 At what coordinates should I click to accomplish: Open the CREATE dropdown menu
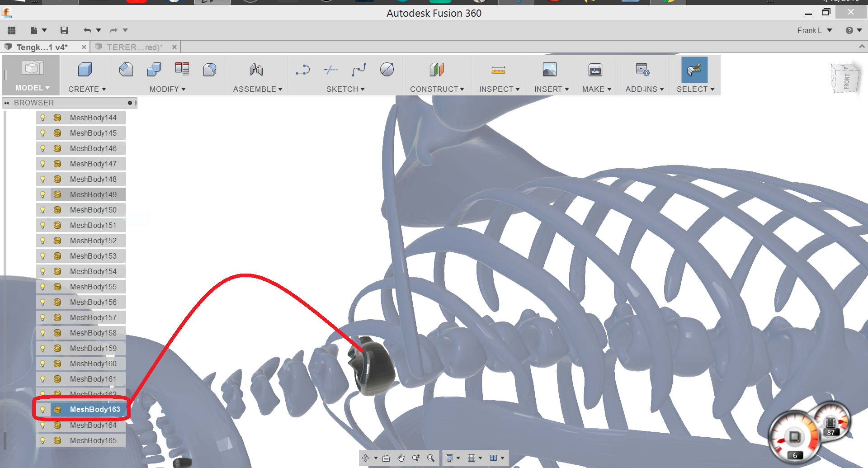(87, 89)
